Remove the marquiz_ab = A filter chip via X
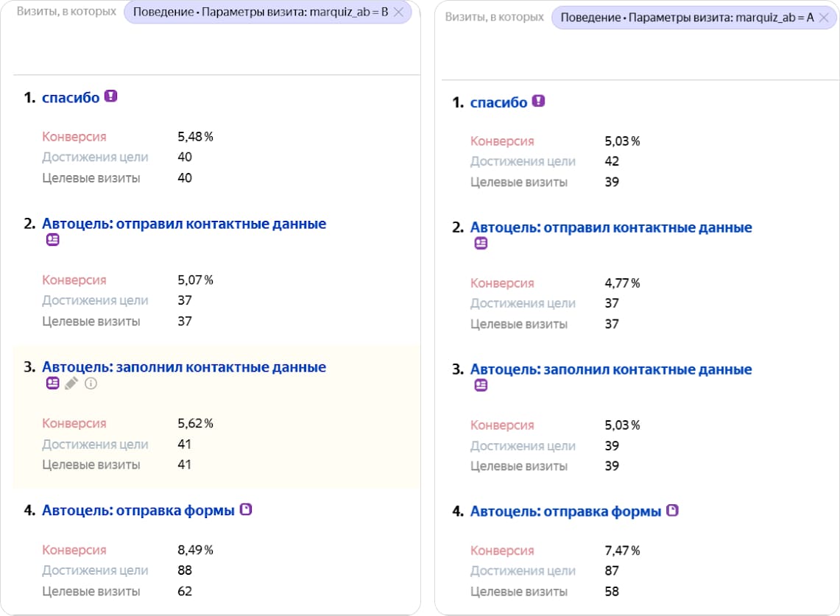The image size is (840, 616). coord(826,16)
